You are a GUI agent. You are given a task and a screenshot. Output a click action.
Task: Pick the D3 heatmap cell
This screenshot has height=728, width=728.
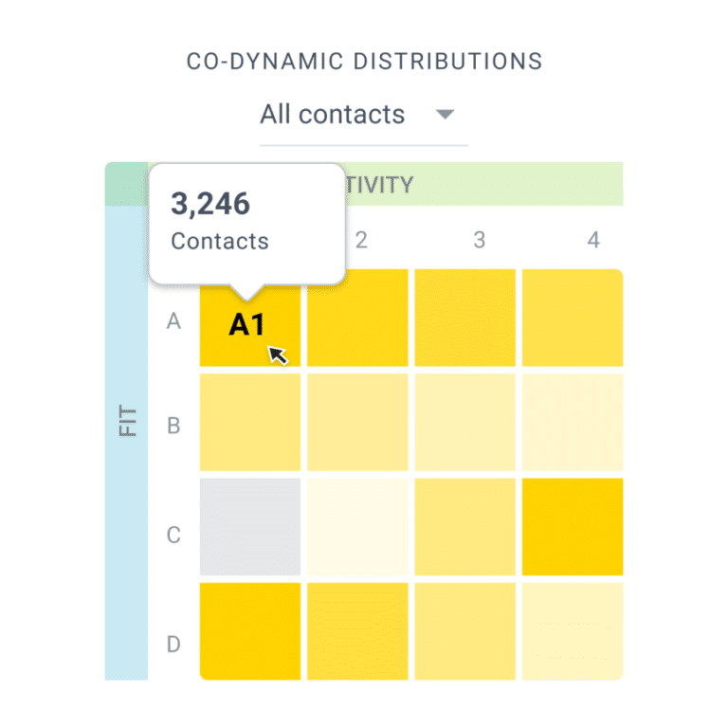[465, 631]
